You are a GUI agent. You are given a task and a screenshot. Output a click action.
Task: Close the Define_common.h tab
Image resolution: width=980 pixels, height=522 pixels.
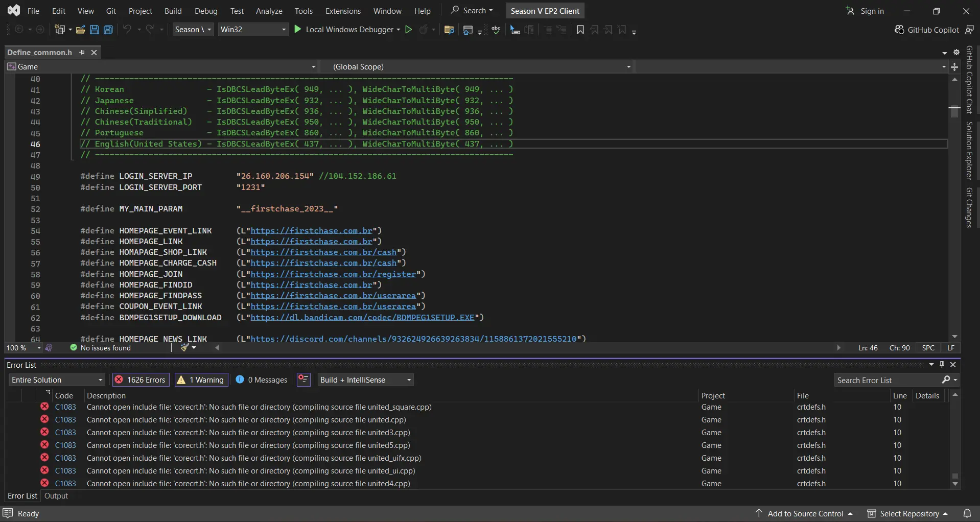coord(94,52)
